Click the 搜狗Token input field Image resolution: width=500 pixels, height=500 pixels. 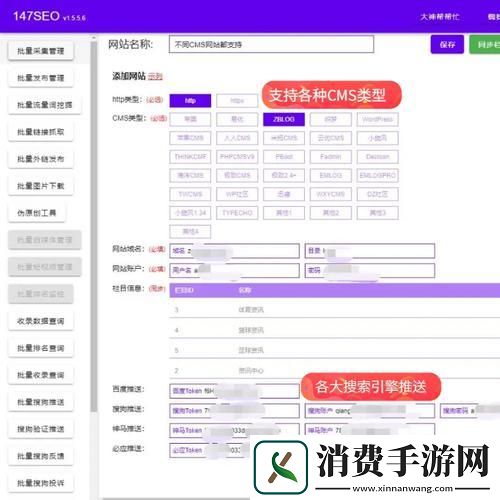click(235, 411)
